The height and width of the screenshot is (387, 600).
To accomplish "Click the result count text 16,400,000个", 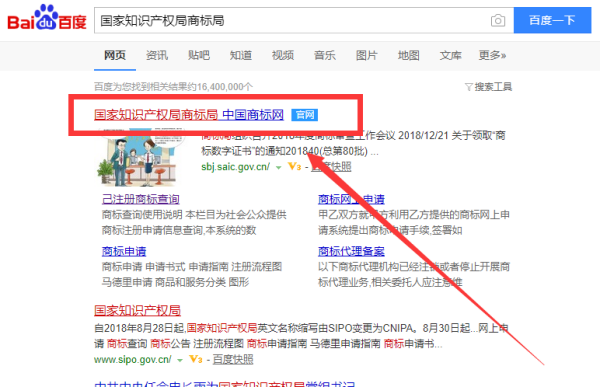I will point(225,87).
